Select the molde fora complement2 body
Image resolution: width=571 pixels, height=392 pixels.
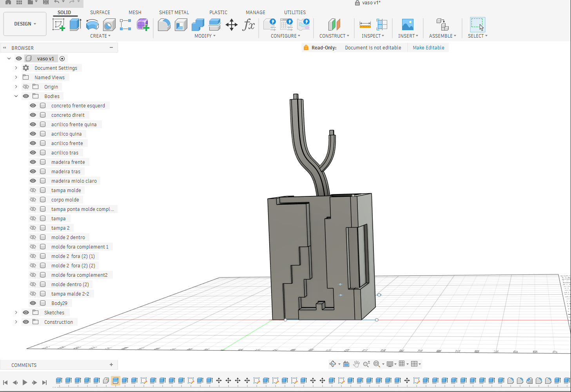click(79, 275)
